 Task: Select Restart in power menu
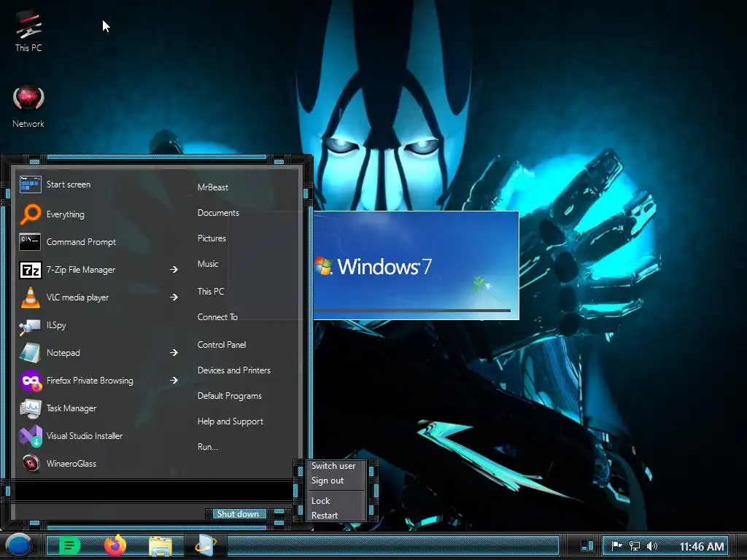pyautogui.click(x=325, y=516)
